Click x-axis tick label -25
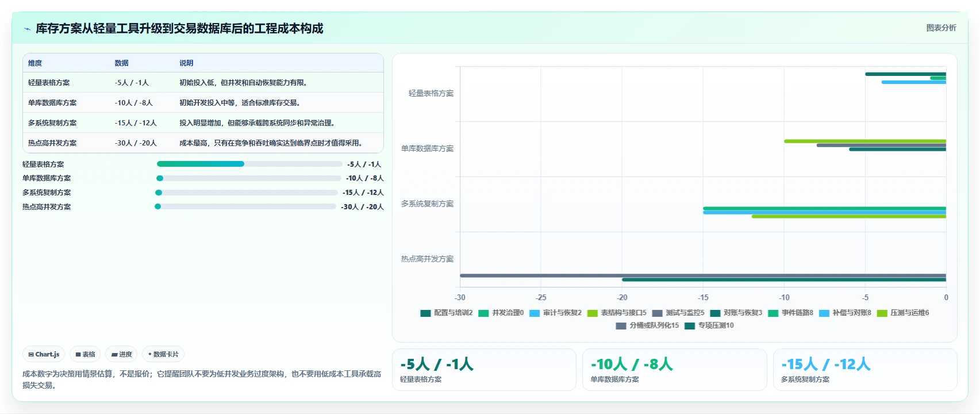Screen dimensions: 980x414 coord(541,297)
